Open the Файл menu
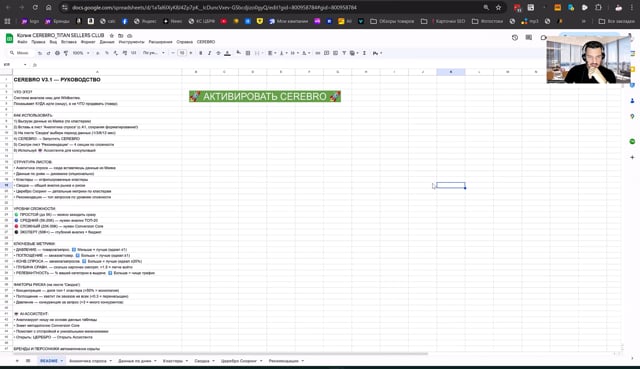 click(x=22, y=42)
